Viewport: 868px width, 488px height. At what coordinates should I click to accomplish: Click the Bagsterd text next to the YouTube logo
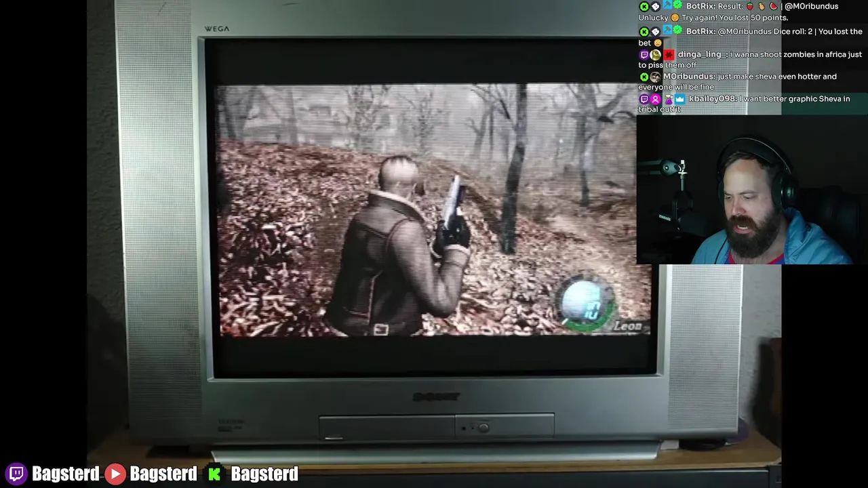(163, 474)
